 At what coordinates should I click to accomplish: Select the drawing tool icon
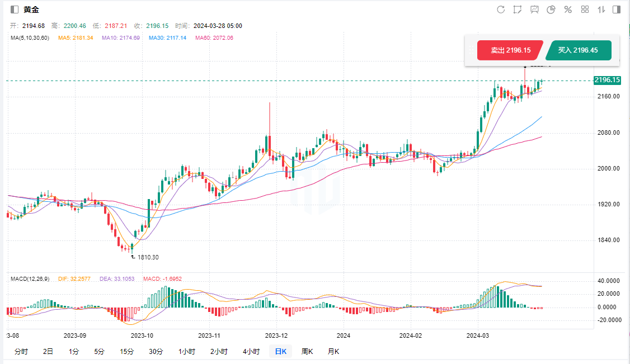point(518,10)
